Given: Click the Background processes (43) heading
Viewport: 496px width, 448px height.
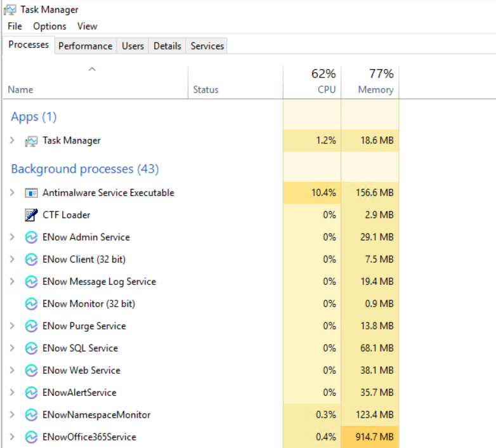Looking at the screenshot, I should [85, 169].
